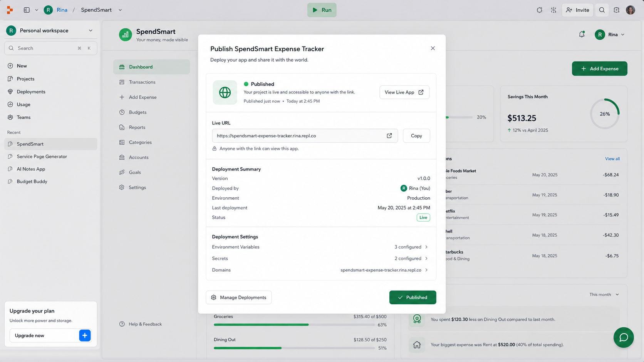The width and height of the screenshot is (644, 362).
Task: Click the green Published button
Action: (413, 297)
